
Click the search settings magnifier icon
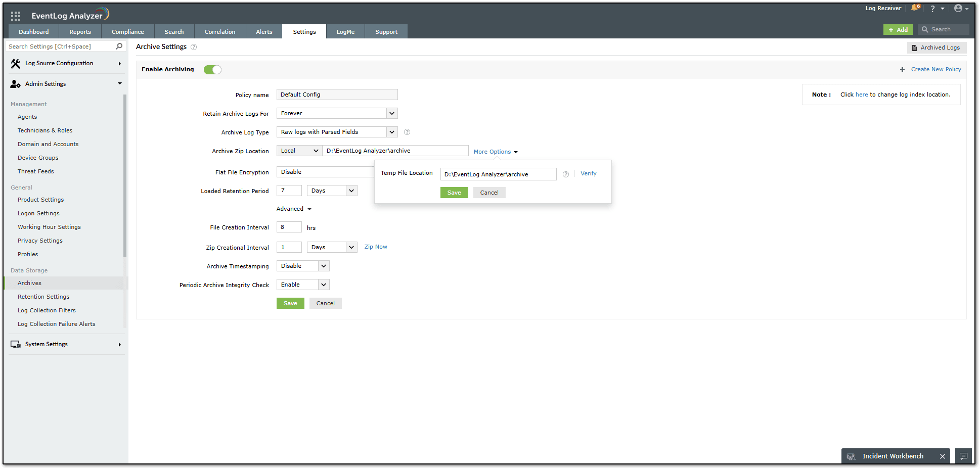point(119,46)
